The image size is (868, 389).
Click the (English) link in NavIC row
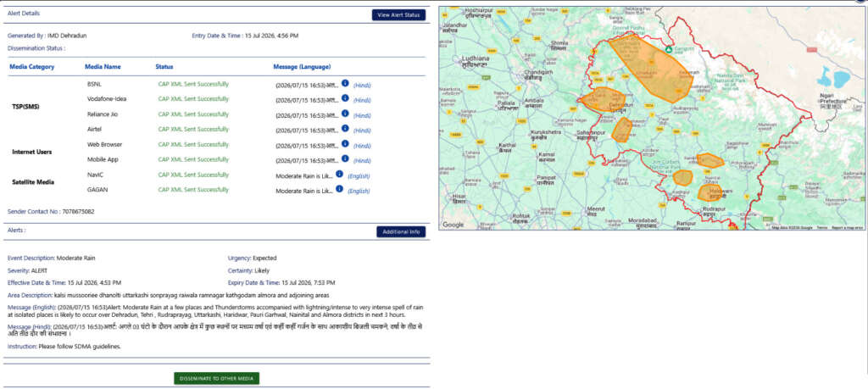359,176
